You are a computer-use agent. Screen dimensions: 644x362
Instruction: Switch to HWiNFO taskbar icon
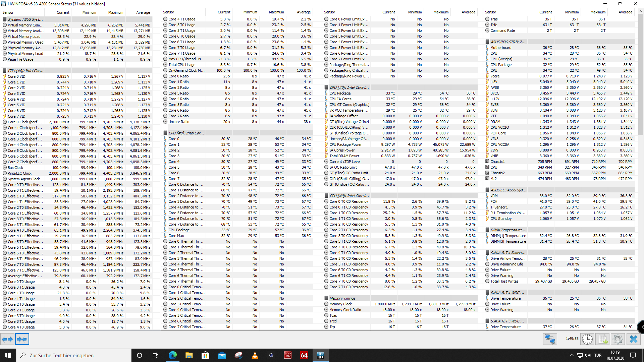click(321, 355)
